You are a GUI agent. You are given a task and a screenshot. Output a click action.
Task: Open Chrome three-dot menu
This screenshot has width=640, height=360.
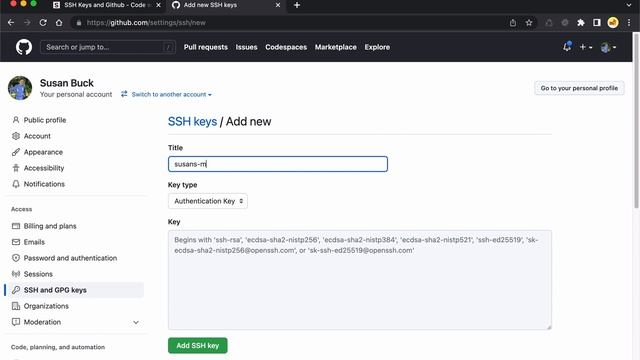[629, 22]
